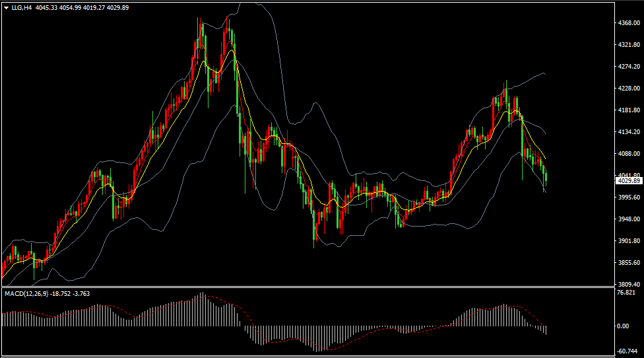Click the LLG,H4 chart title text
This screenshot has width=644, height=358.
point(22,8)
